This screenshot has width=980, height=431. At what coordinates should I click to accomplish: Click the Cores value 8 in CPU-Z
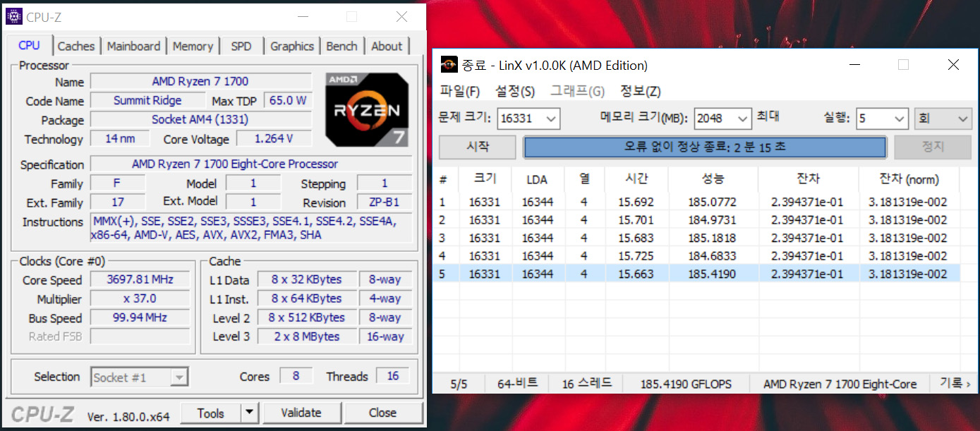coord(296,376)
